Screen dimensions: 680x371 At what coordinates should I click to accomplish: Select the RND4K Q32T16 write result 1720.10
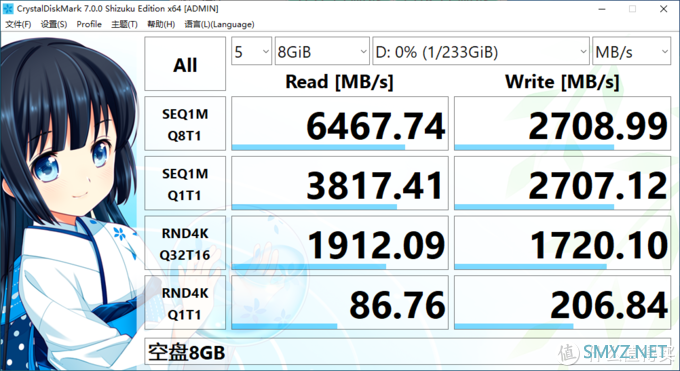pos(562,243)
